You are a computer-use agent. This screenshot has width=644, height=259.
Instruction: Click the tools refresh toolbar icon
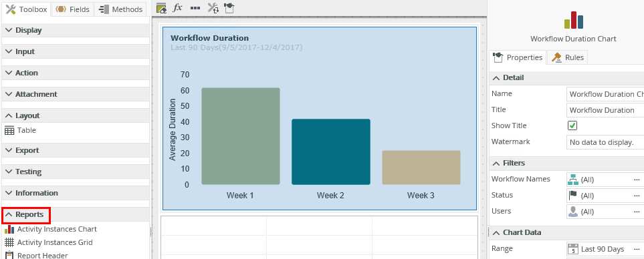(x=213, y=8)
